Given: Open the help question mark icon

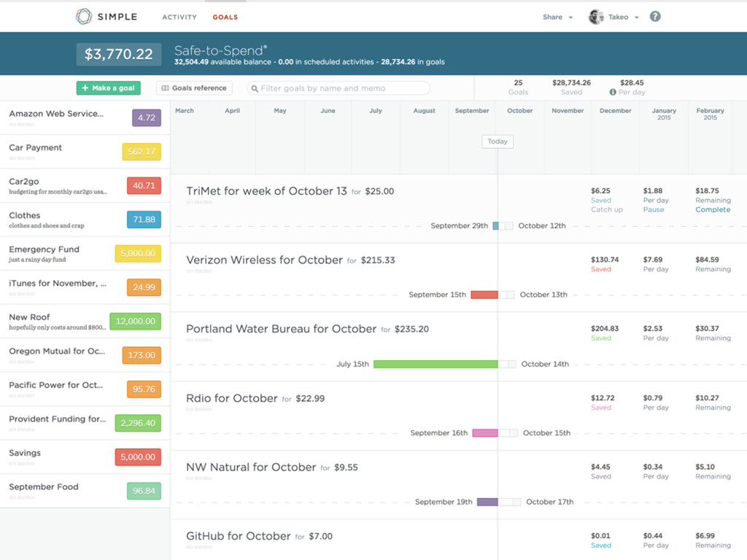Looking at the screenshot, I should (655, 17).
